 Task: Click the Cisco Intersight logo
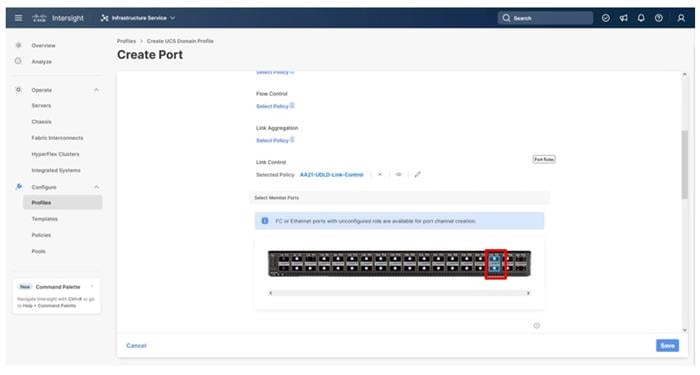(x=58, y=18)
